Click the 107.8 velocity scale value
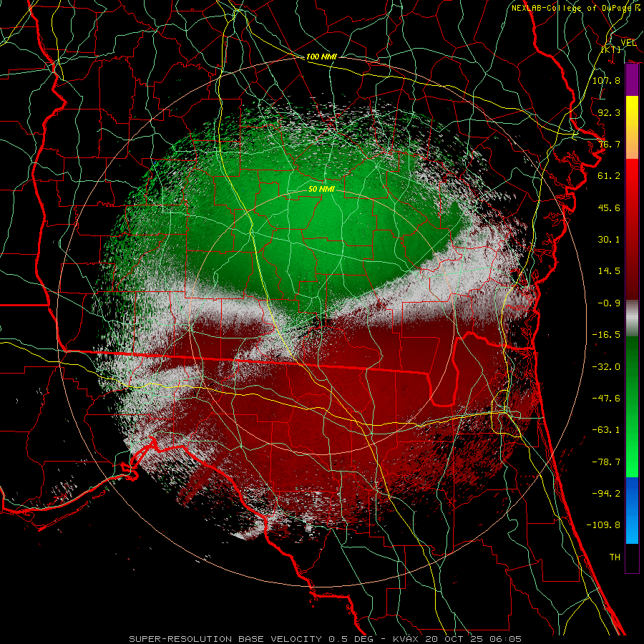The height and width of the screenshot is (644, 644). [606, 80]
